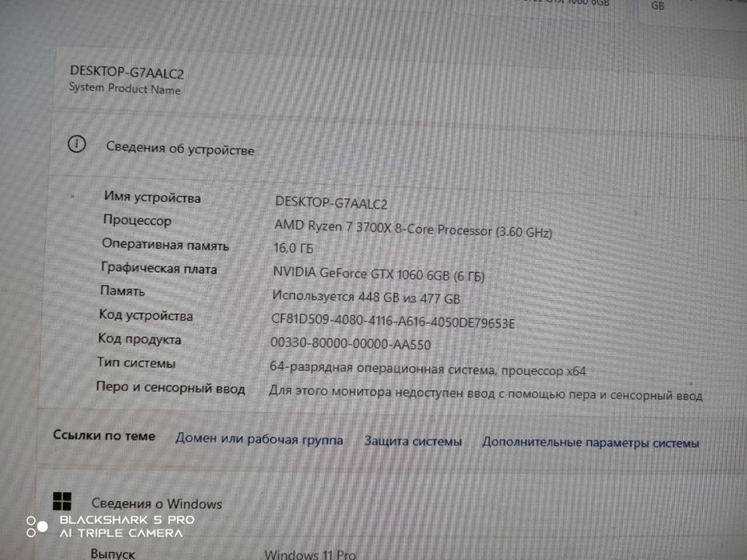Viewport: 747px width, 560px height.
Task: Select the device ID CF81D509-4080-4116 value
Action: 393,321
